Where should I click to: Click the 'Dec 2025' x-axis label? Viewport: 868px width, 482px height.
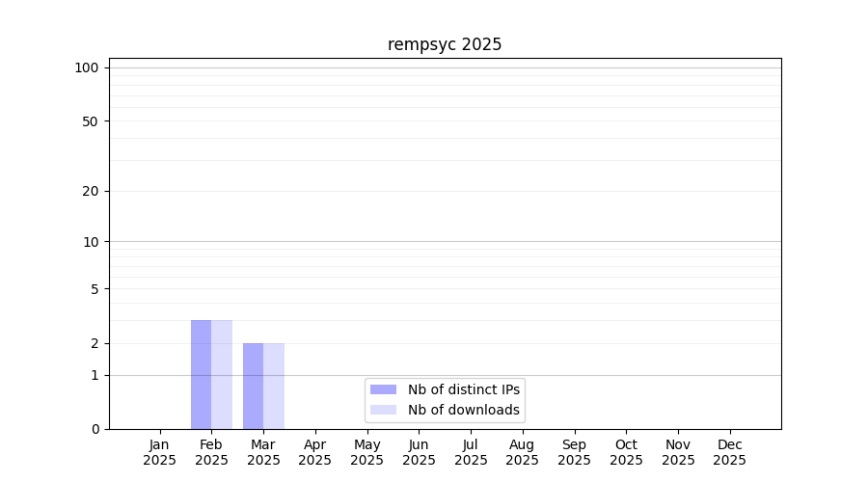tap(730, 452)
